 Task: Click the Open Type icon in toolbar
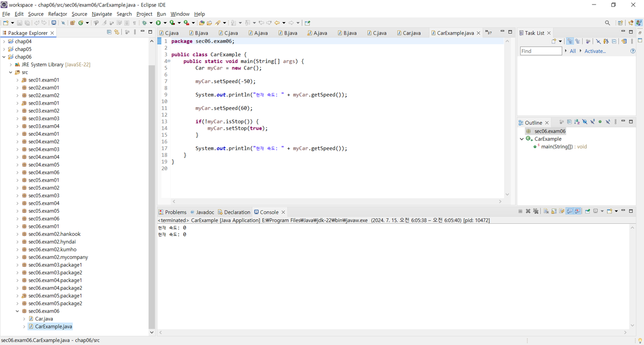click(202, 23)
